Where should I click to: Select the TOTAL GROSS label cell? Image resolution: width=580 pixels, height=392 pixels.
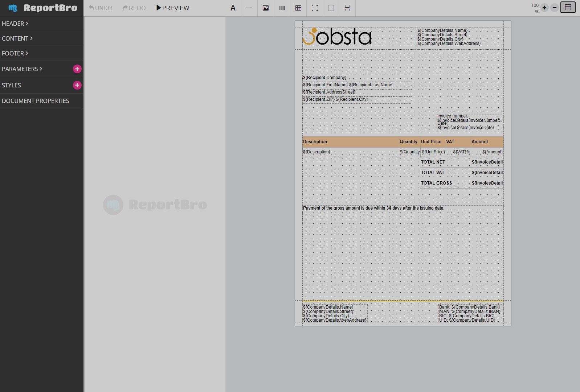tap(445, 183)
